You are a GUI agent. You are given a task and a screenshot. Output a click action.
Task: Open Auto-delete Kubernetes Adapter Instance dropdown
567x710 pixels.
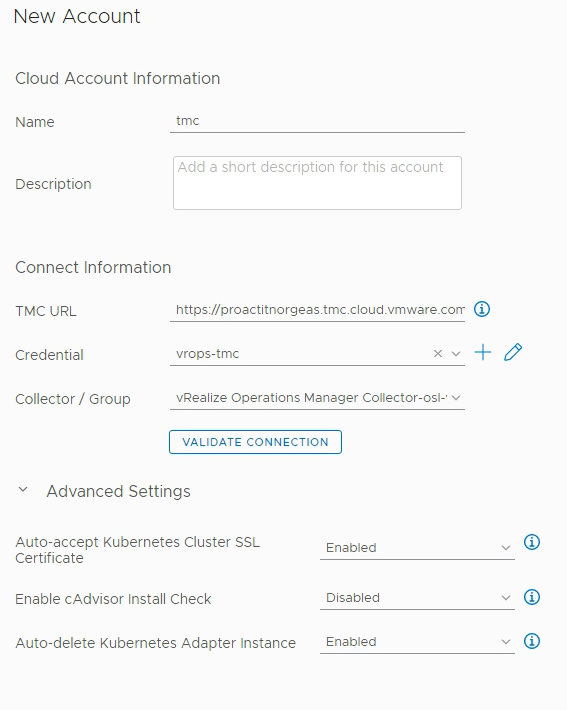pos(417,642)
